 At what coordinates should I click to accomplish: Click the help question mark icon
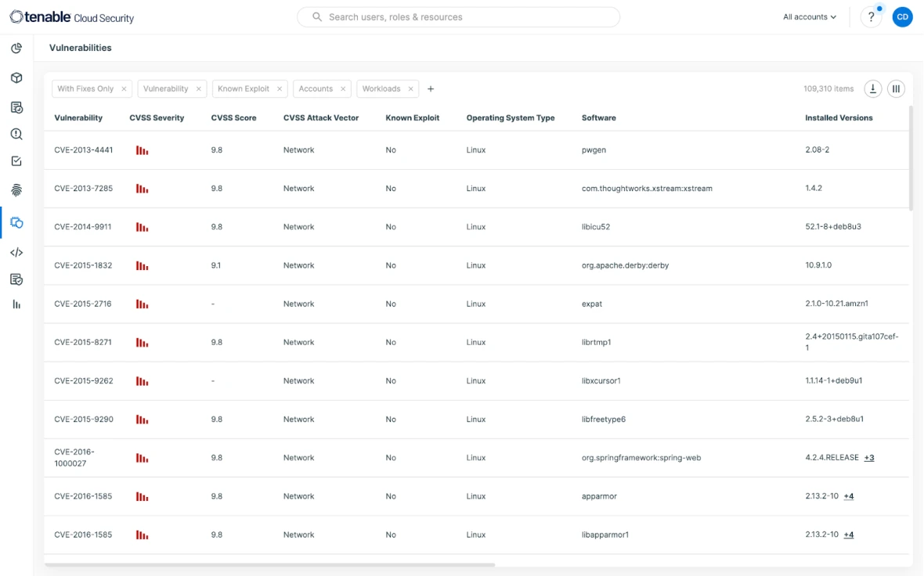pos(871,16)
